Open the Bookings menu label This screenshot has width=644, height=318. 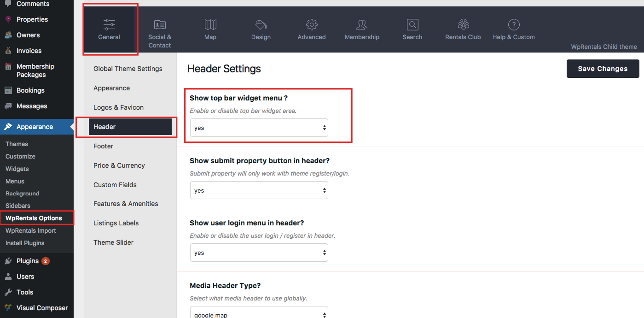[30, 90]
